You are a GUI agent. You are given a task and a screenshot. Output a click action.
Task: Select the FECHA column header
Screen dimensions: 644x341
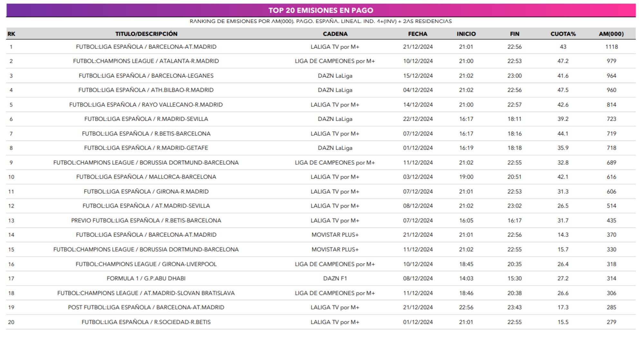tap(418, 34)
